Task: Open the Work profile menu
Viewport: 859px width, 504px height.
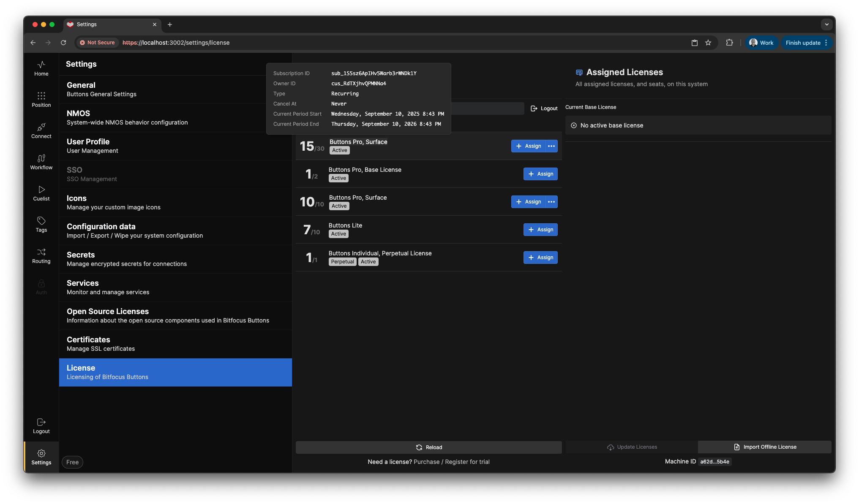Action: [762, 43]
